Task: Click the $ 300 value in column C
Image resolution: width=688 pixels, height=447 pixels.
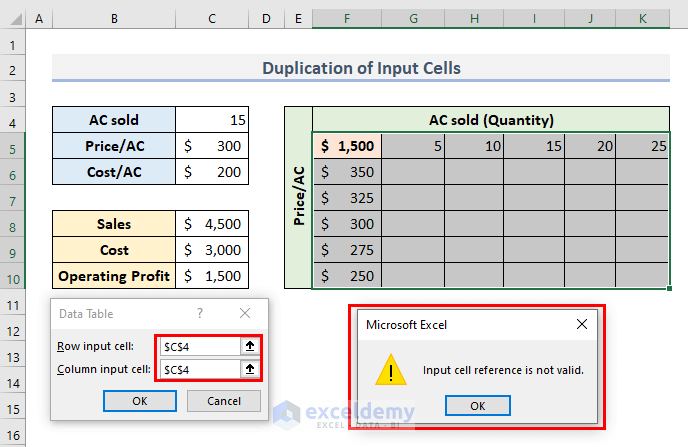Action: click(x=212, y=146)
